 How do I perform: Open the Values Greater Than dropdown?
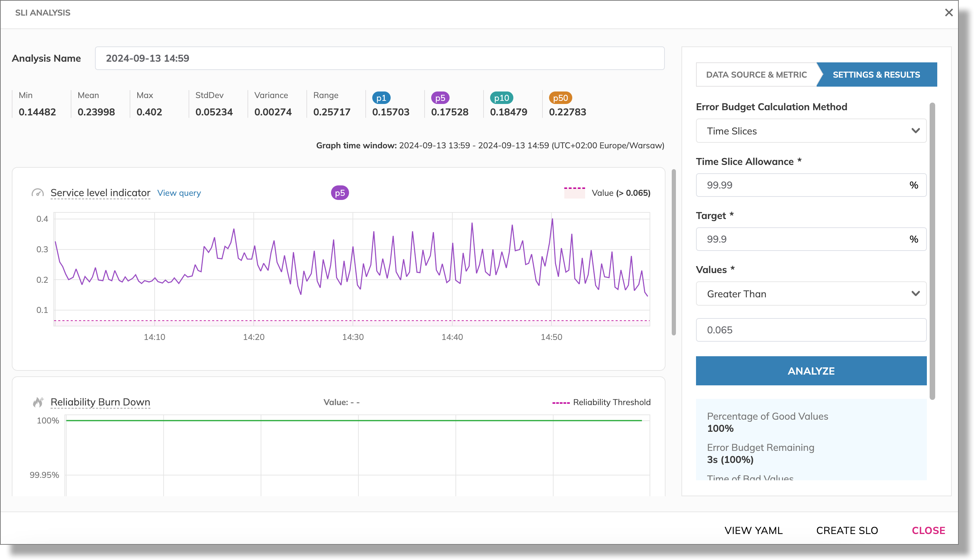(x=811, y=294)
